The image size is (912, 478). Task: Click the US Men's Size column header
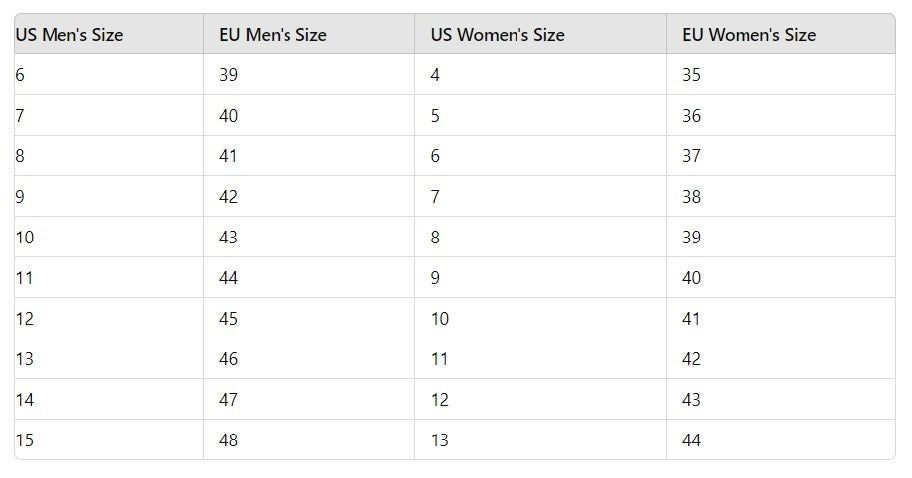[x=109, y=34]
